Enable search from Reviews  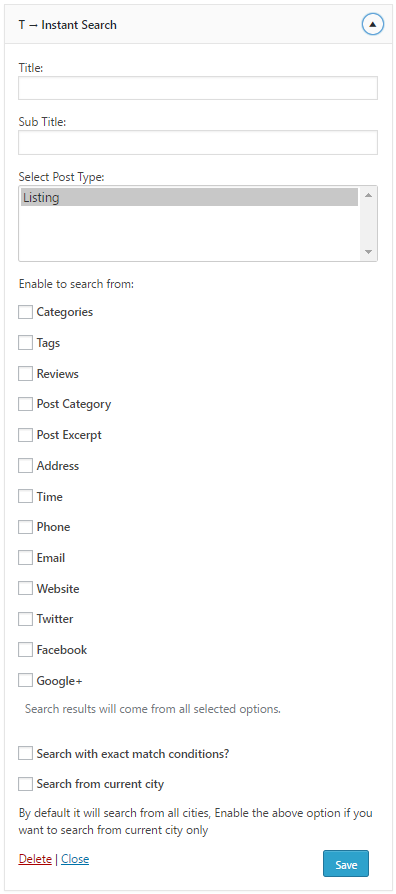click(x=25, y=373)
